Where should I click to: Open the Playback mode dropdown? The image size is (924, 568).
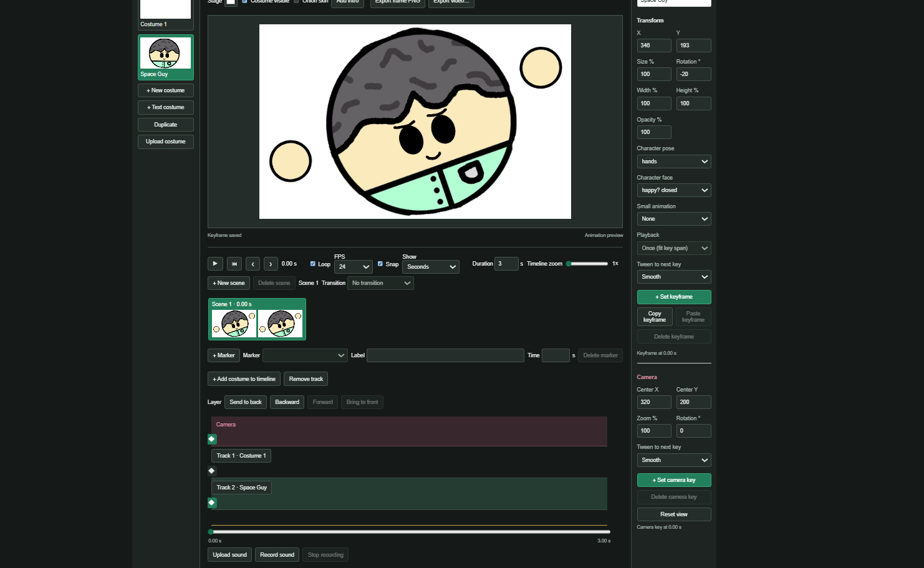(674, 248)
